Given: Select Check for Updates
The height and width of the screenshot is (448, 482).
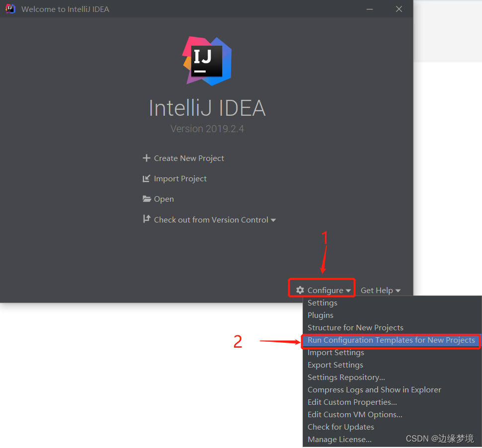Looking at the screenshot, I should pos(392,427).
